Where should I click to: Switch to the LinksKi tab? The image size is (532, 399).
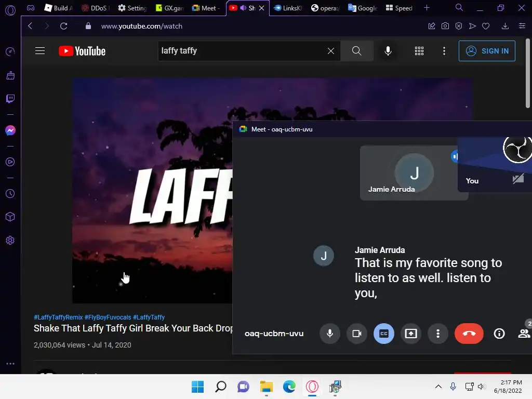point(288,8)
